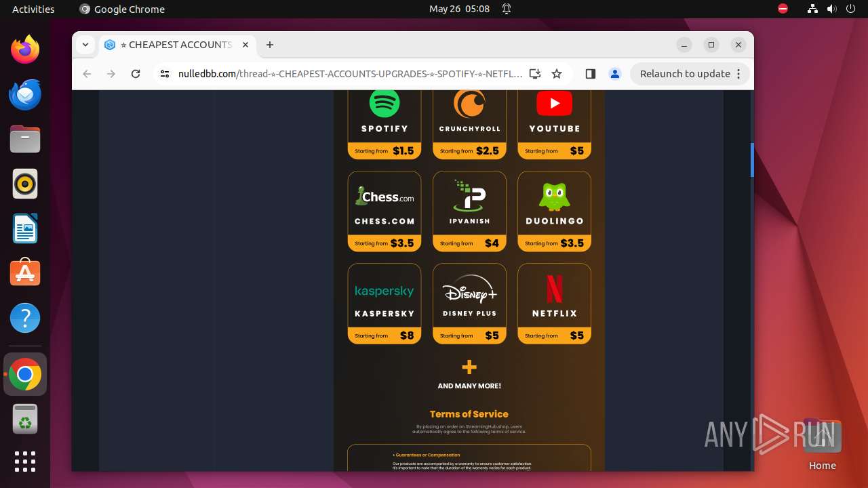
Task: Click the orange plus sign
Action: point(469,367)
